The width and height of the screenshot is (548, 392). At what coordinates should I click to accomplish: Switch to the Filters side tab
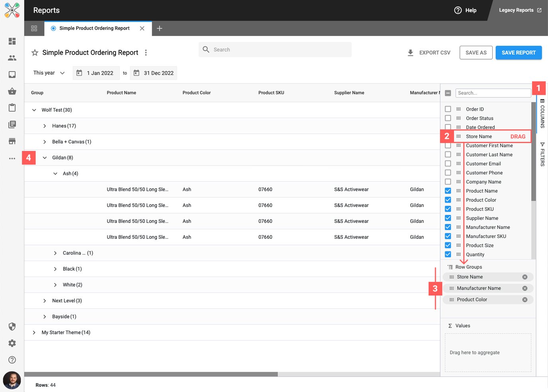pos(542,154)
